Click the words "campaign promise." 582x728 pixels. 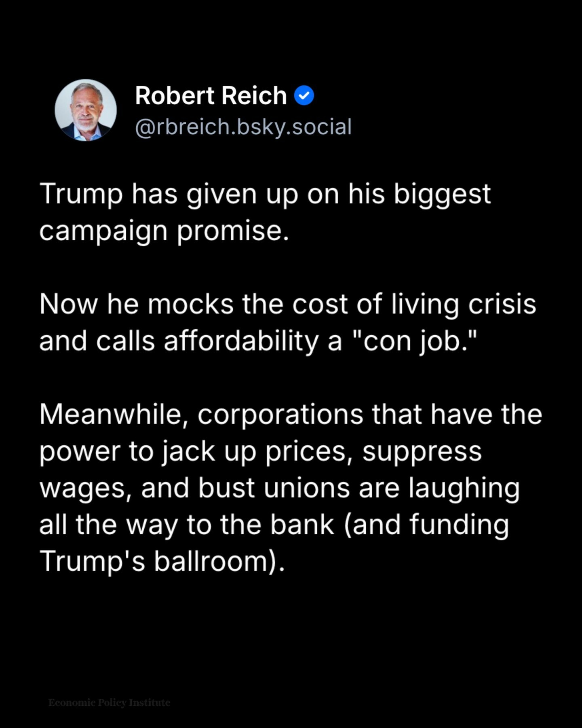point(164,231)
